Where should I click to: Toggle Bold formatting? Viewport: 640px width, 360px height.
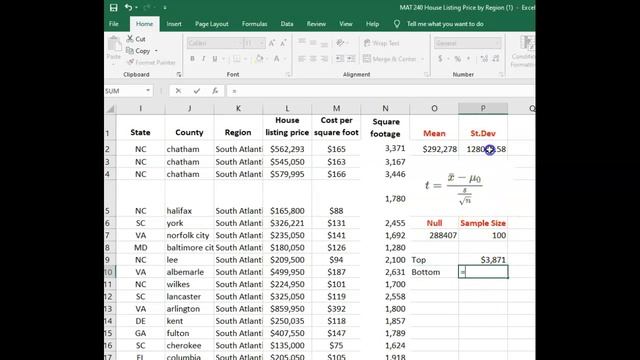click(x=192, y=59)
